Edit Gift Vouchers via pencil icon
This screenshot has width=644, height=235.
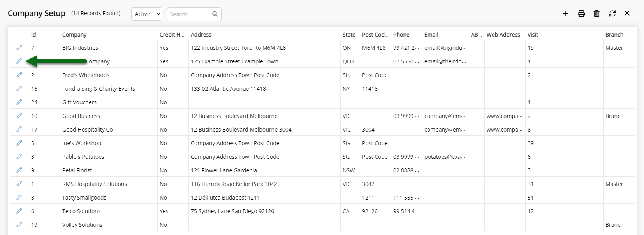coord(19,102)
